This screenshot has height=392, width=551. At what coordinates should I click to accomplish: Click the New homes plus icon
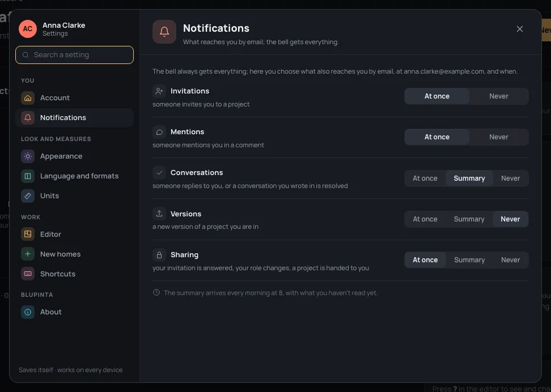pos(28,254)
